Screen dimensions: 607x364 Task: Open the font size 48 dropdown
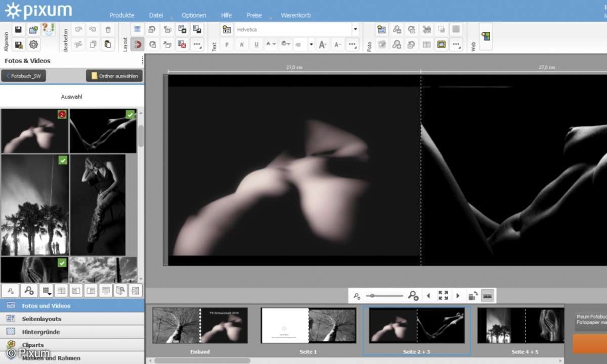click(x=311, y=44)
